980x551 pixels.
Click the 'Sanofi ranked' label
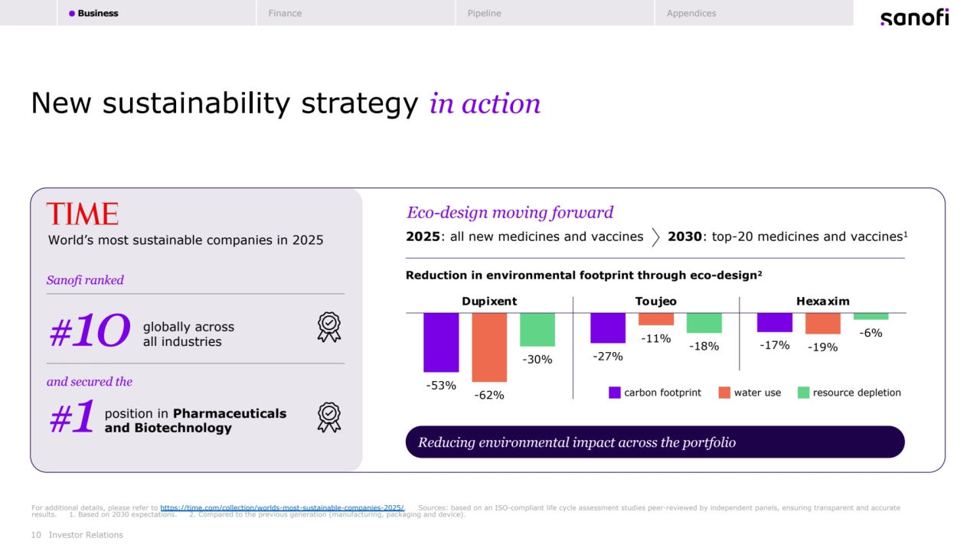pos(85,280)
